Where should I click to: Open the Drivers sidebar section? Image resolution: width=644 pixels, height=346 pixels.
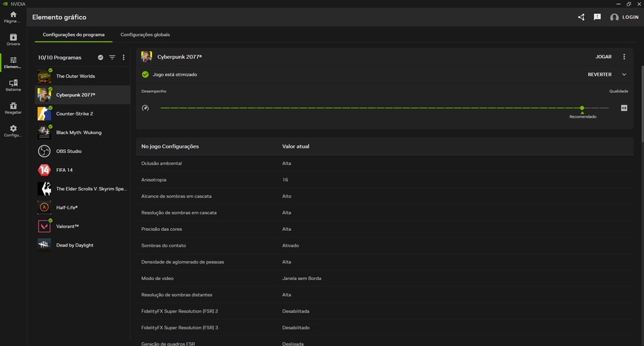tap(13, 40)
